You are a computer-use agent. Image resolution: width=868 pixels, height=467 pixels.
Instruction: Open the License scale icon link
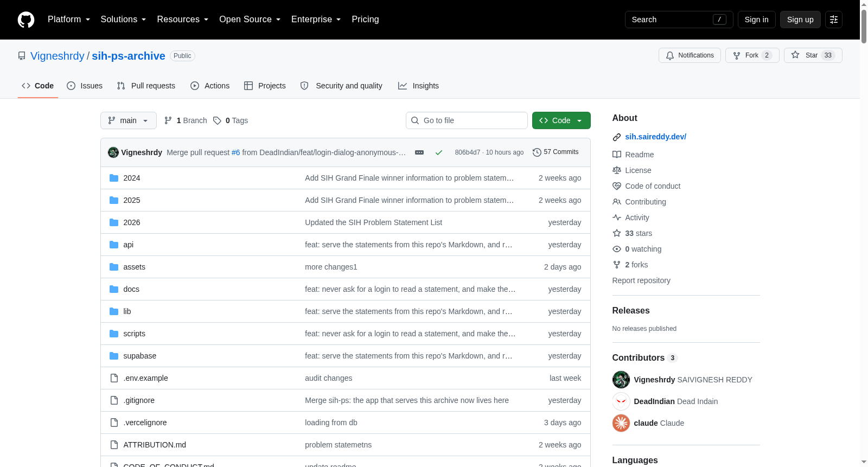[632, 170]
